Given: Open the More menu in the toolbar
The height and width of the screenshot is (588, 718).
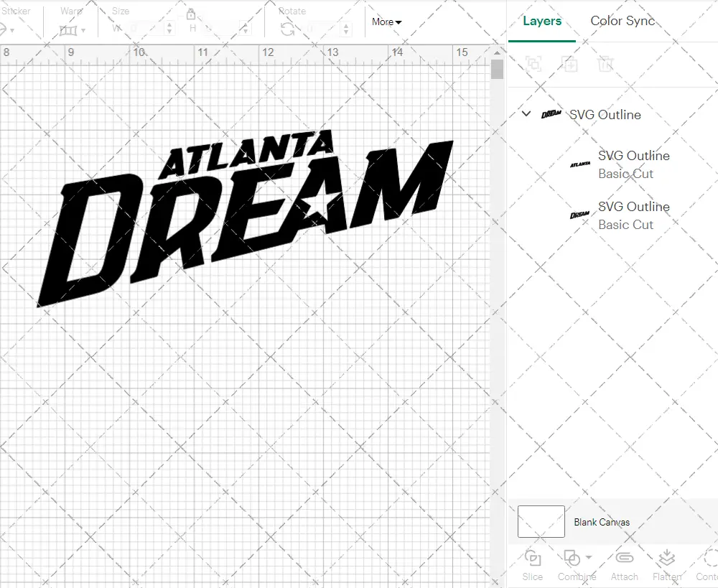Looking at the screenshot, I should [386, 22].
